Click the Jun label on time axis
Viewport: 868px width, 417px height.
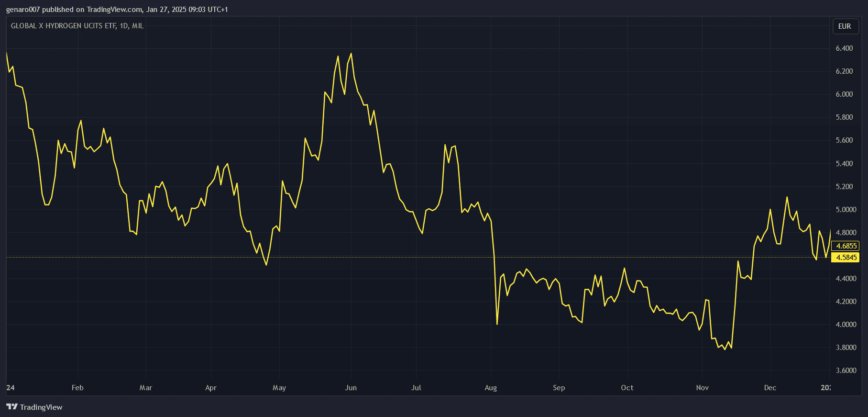351,388
